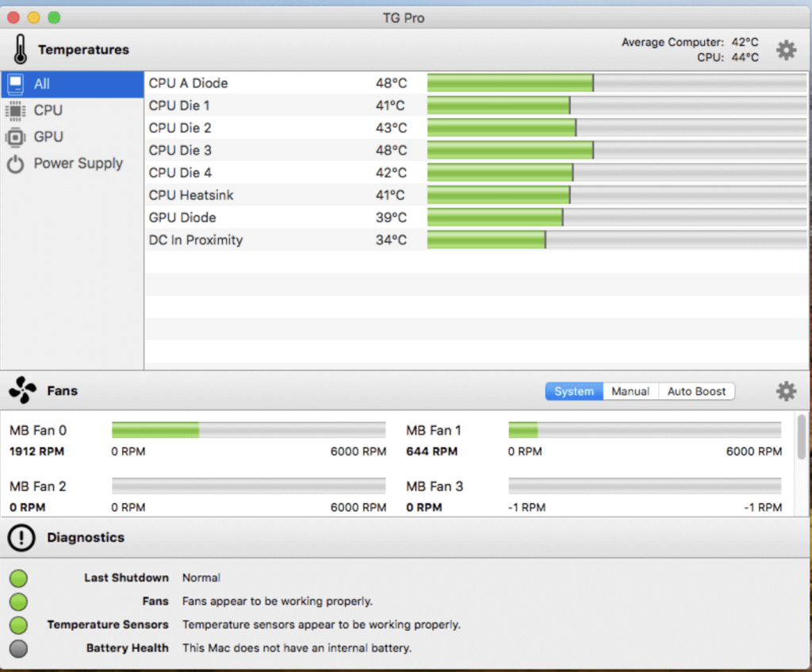Click the monitor icon next to All

coord(16,84)
